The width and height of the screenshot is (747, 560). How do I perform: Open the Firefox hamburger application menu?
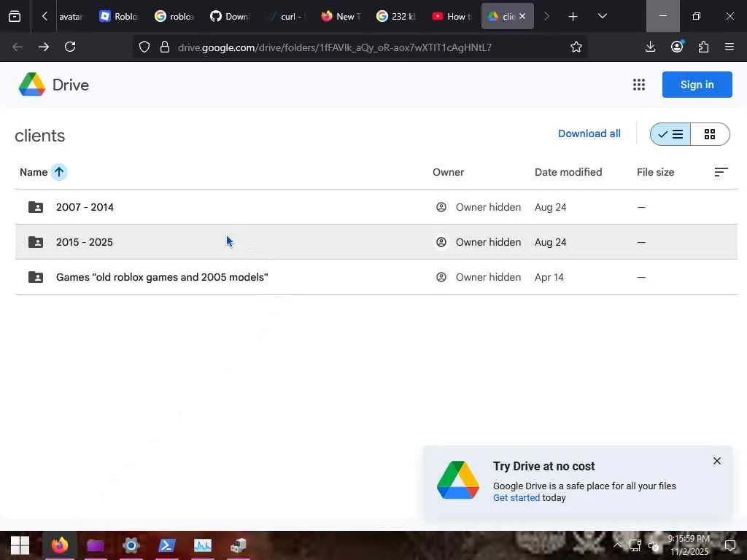(729, 47)
